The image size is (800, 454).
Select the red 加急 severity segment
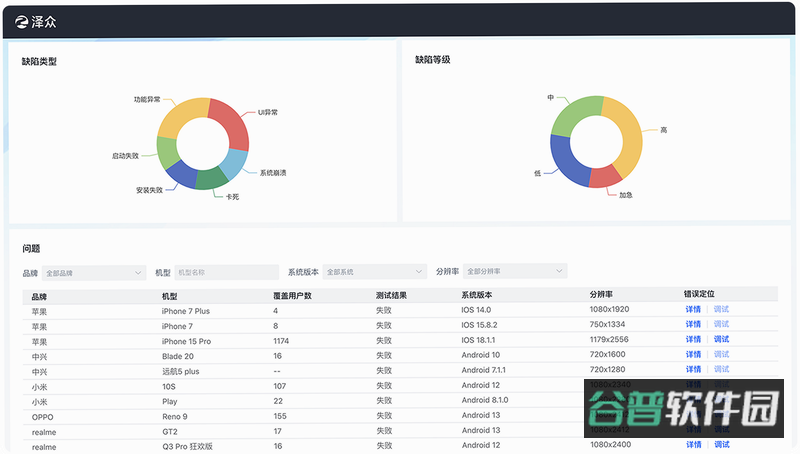605,176
